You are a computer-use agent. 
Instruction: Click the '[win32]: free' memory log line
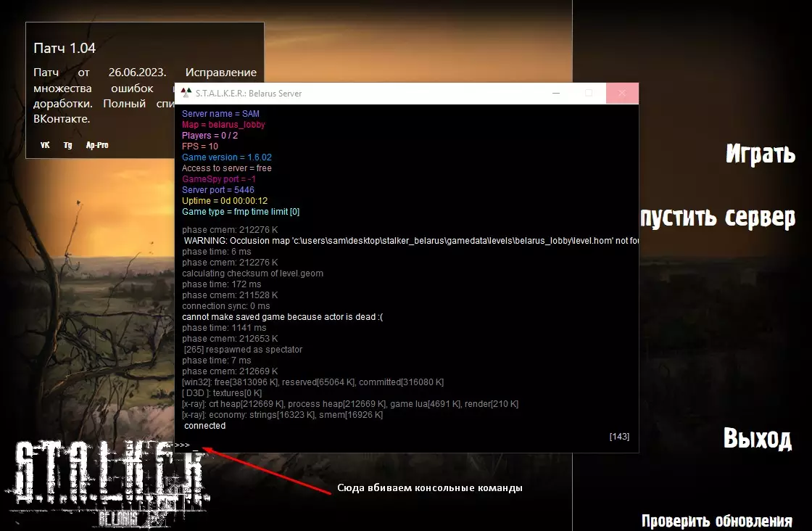coord(312,382)
